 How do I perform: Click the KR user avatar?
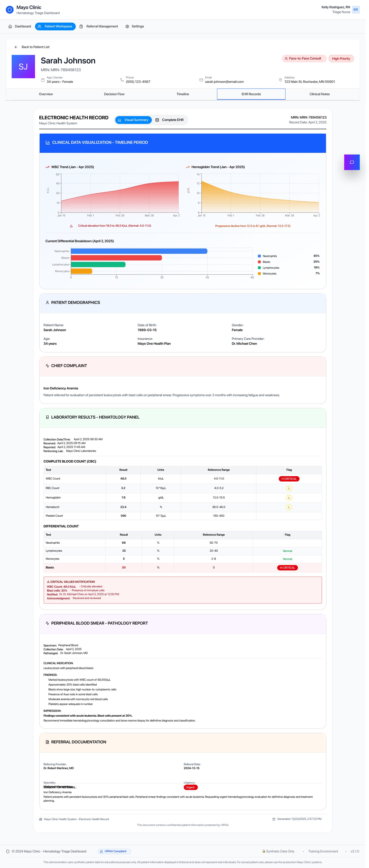pos(355,10)
